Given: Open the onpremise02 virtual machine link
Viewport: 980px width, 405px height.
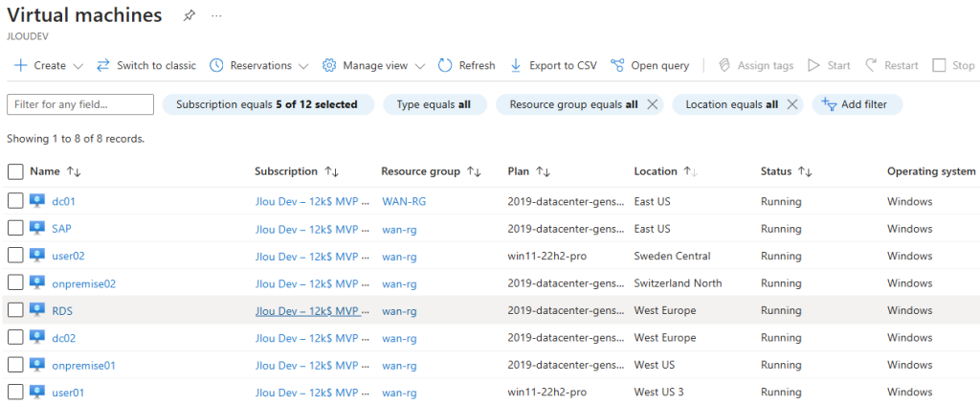Looking at the screenshot, I should [84, 283].
